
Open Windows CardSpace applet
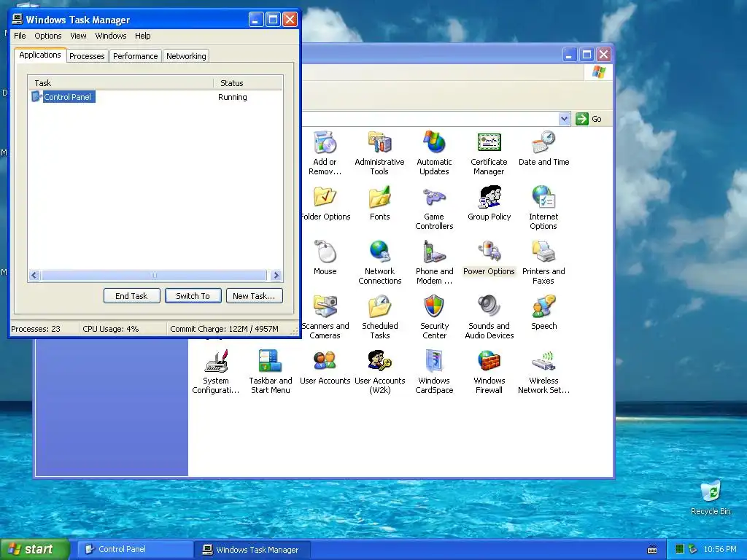point(434,373)
